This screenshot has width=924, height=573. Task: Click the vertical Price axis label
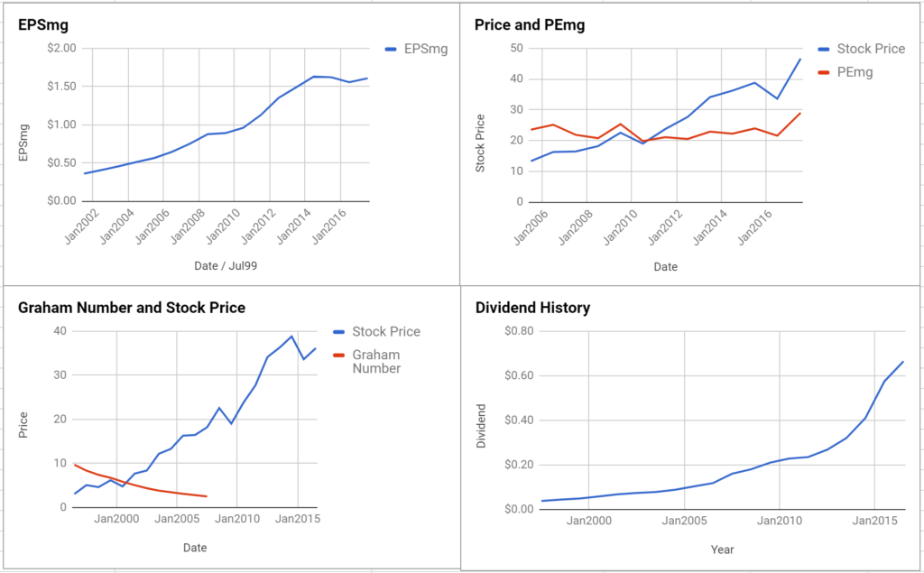pos(23,425)
